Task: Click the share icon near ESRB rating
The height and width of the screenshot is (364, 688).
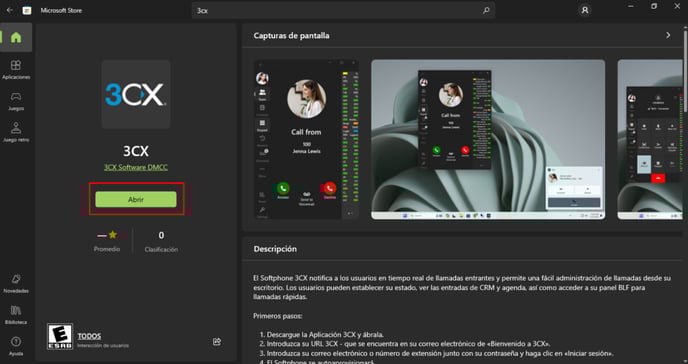Action: pos(217,341)
